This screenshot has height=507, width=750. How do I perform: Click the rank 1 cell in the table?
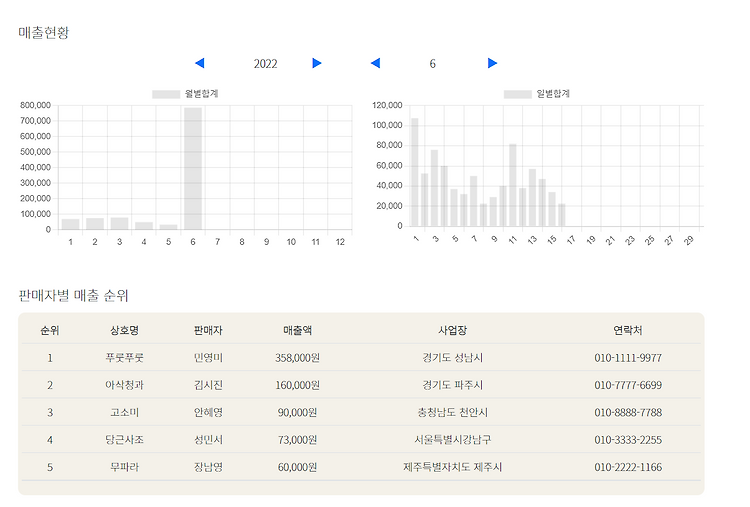50,358
